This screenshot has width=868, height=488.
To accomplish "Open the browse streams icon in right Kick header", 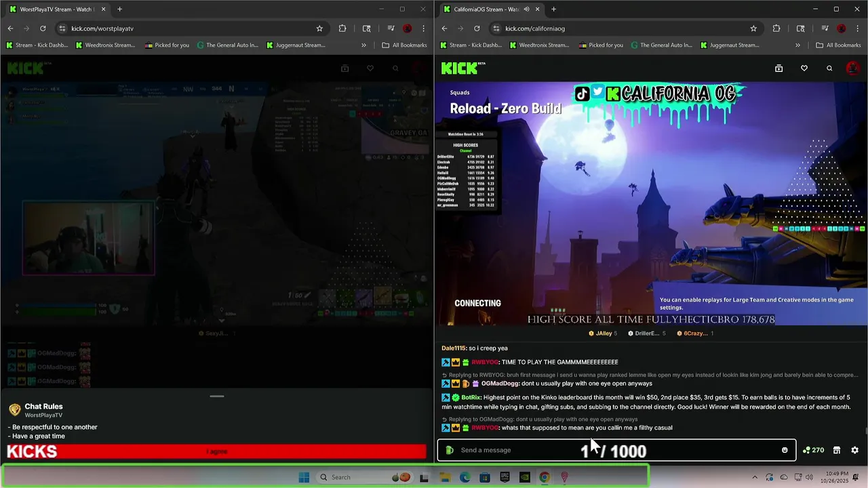I will 778,68.
